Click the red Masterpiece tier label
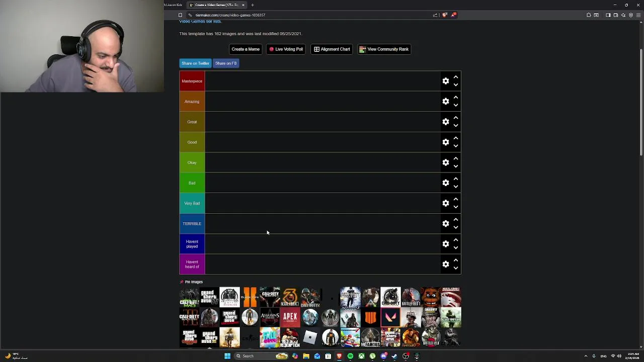 [x=192, y=81]
